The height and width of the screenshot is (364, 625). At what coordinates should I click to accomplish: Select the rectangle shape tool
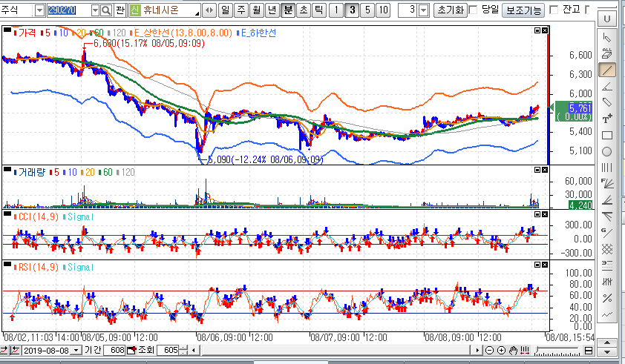[x=606, y=136]
